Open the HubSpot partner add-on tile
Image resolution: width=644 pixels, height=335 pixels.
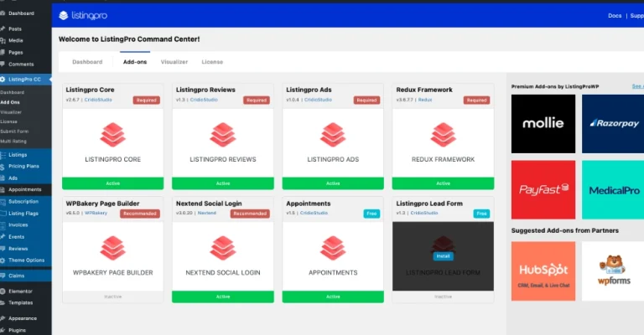(x=543, y=271)
